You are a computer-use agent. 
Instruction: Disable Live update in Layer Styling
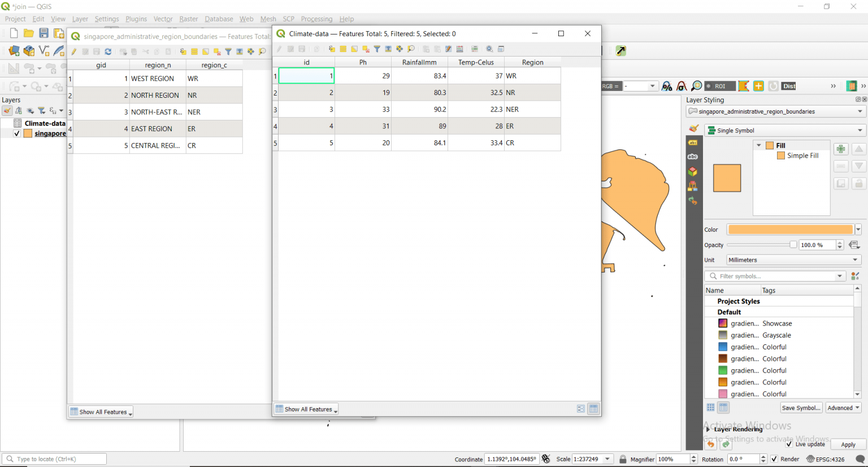point(790,444)
